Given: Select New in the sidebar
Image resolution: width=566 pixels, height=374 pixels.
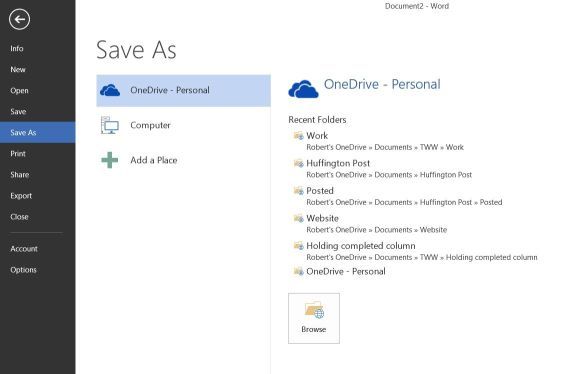Looking at the screenshot, I should (18, 69).
